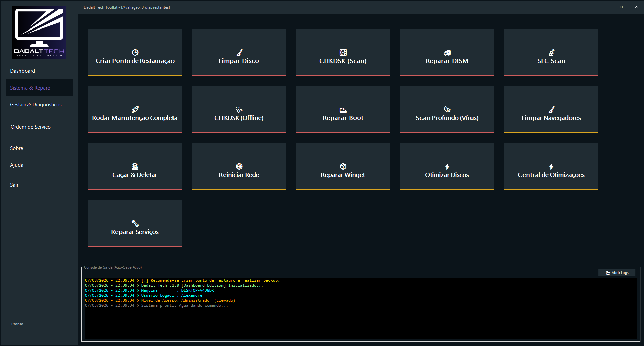
Task: Click the broom icon above Limpar Disco
Action: pyautogui.click(x=239, y=52)
